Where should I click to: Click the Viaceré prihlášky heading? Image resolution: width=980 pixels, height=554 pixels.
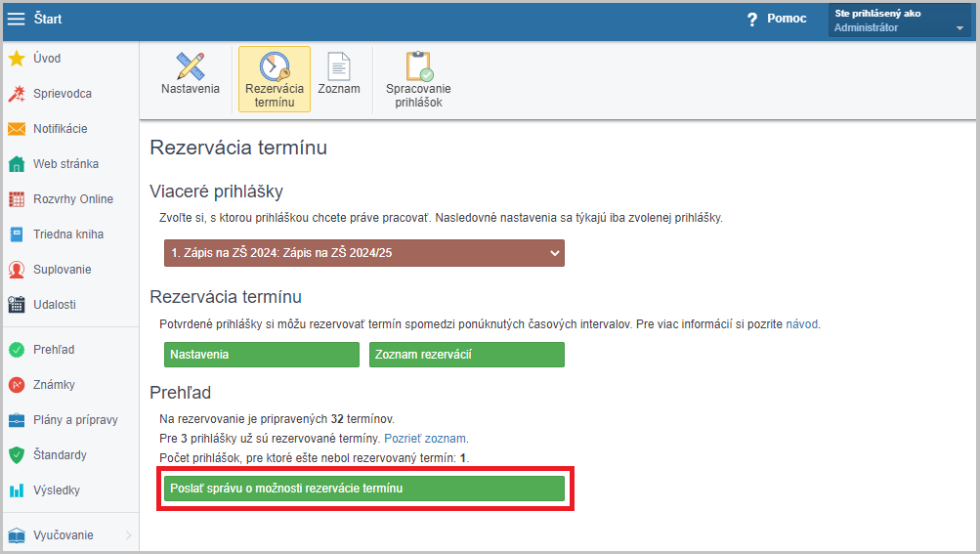(x=216, y=192)
